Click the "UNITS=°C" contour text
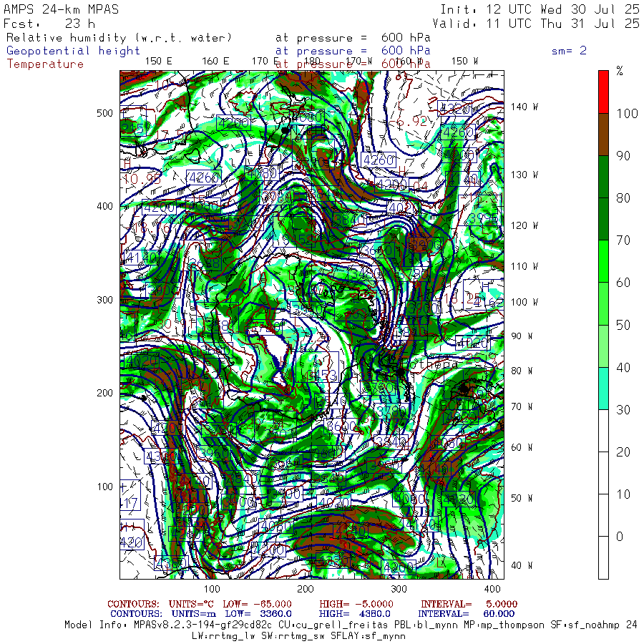This screenshot has width=644, height=644. click(x=192, y=605)
